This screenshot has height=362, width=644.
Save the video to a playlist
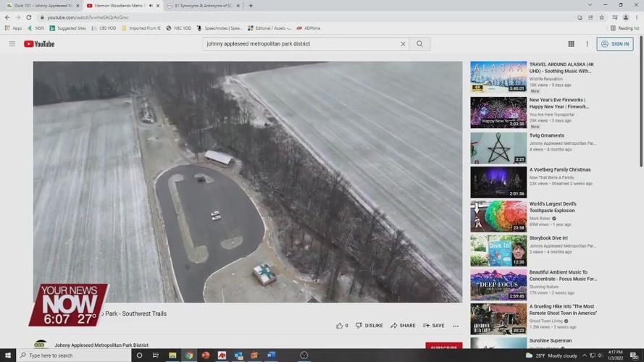(x=433, y=326)
